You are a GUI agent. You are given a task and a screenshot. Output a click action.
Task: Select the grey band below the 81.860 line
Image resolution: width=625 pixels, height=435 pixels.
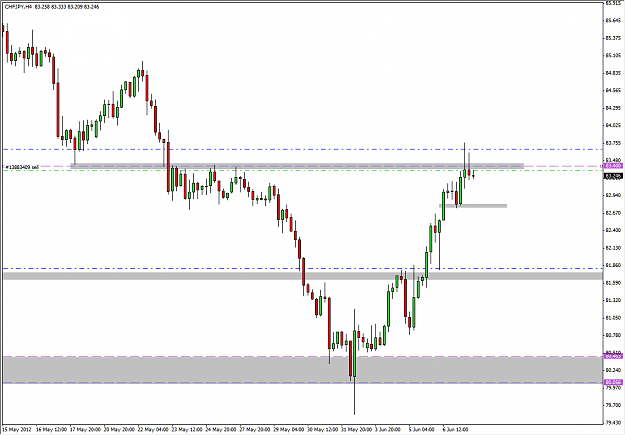coord(302,276)
